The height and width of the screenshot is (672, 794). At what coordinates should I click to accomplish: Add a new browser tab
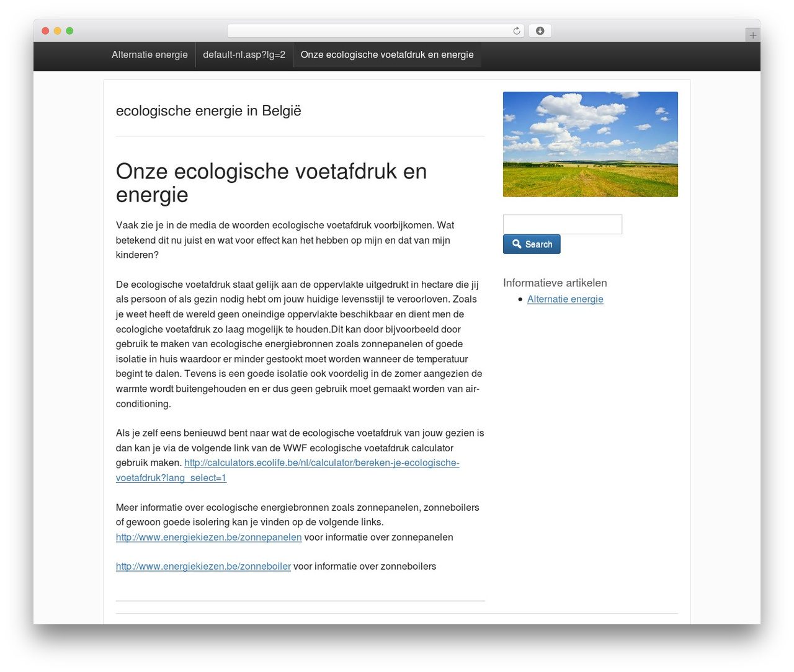tap(752, 35)
